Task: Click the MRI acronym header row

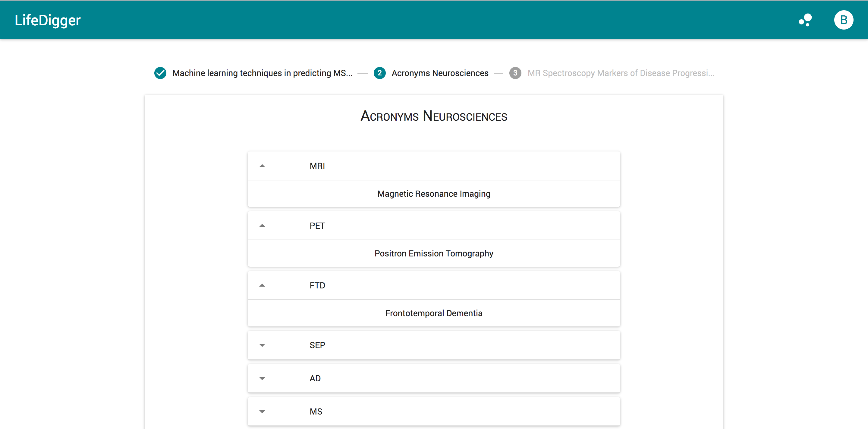Action: [434, 166]
